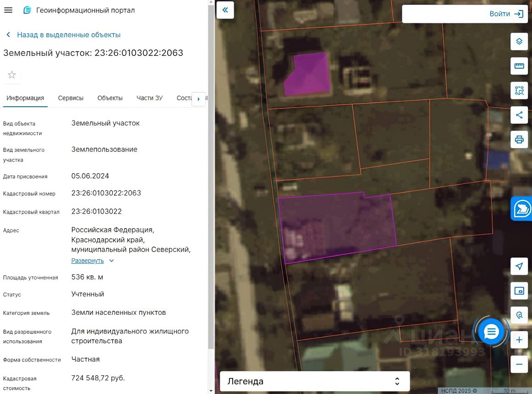Viewport: 532px width, 394px height.
Task: Select cadastral number 23:26:0103022:2063 value
Action: pos(106,193)
